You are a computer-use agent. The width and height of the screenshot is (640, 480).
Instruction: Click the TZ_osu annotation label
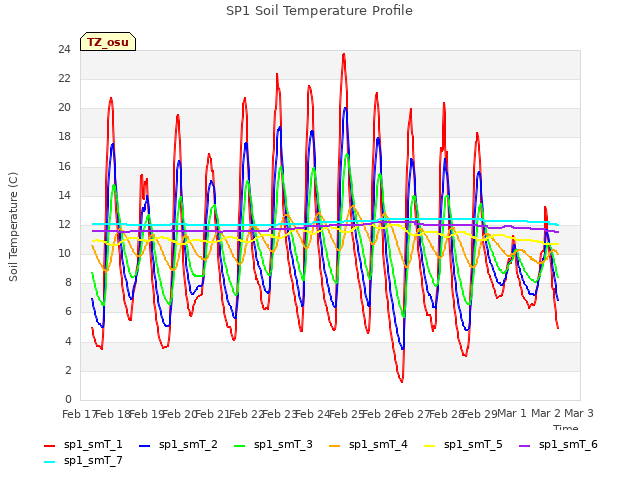click(x=108, y=42)
